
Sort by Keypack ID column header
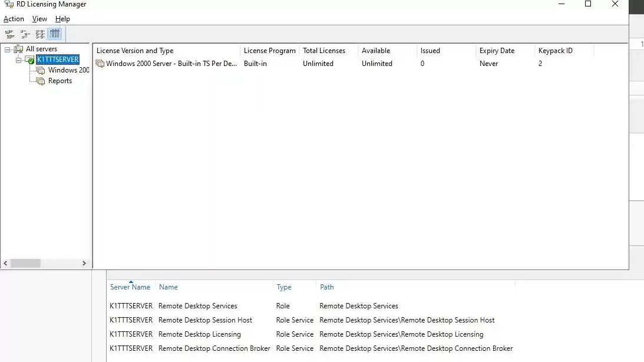point(564,51)
